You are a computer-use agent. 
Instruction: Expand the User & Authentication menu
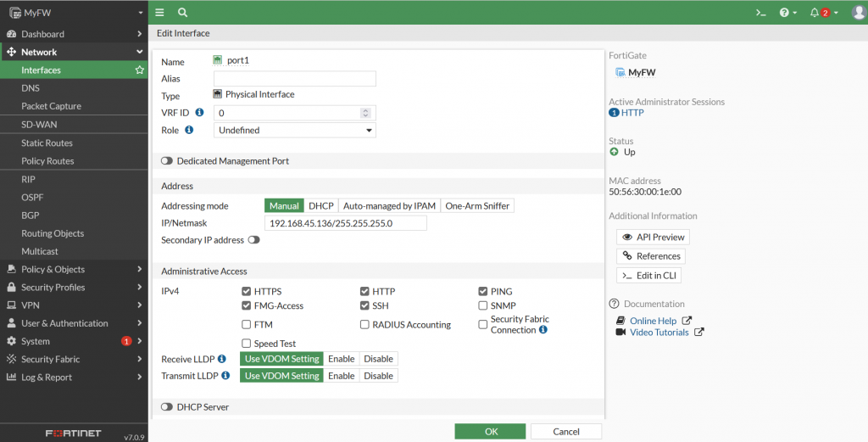click(140, 323)
